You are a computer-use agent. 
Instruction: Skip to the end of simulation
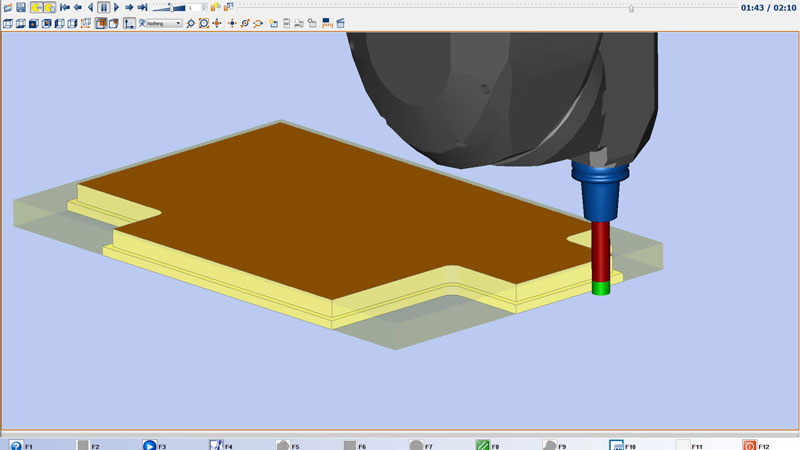pos(142,7)
